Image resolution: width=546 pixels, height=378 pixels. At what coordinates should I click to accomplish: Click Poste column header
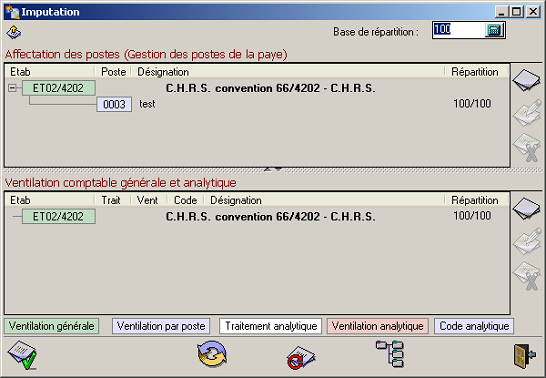pos(113,72)
